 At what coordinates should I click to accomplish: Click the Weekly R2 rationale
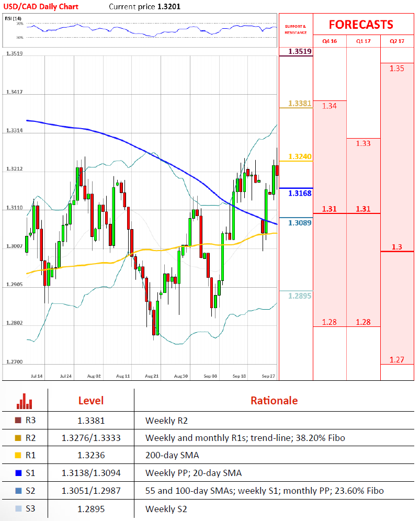166,421
